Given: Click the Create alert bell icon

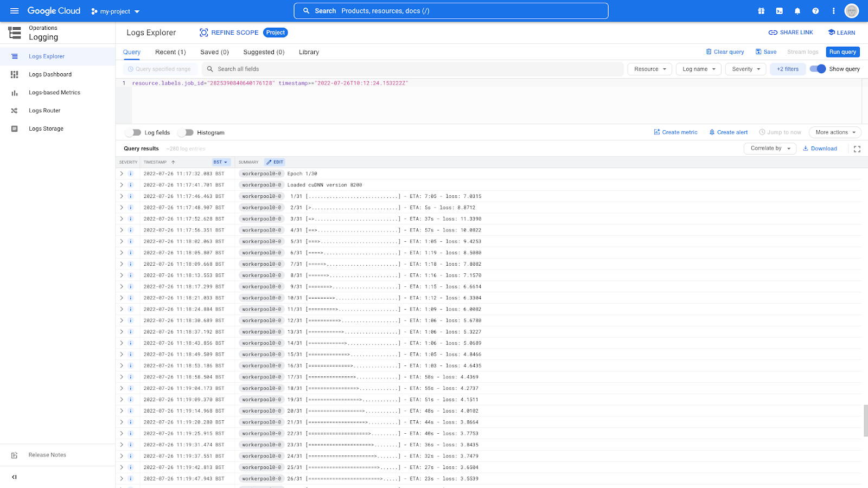Looking at the screenshot, I should tap(712, 132).
